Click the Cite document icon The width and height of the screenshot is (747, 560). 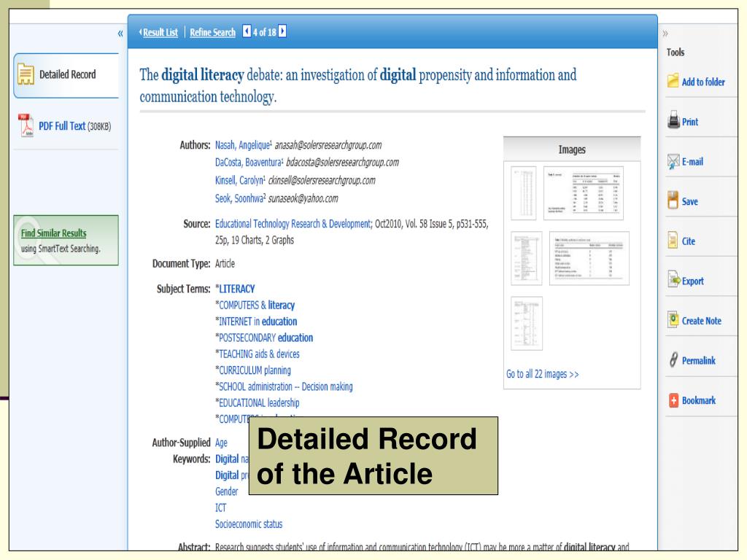pyautogui.click(x=673, y=241)
